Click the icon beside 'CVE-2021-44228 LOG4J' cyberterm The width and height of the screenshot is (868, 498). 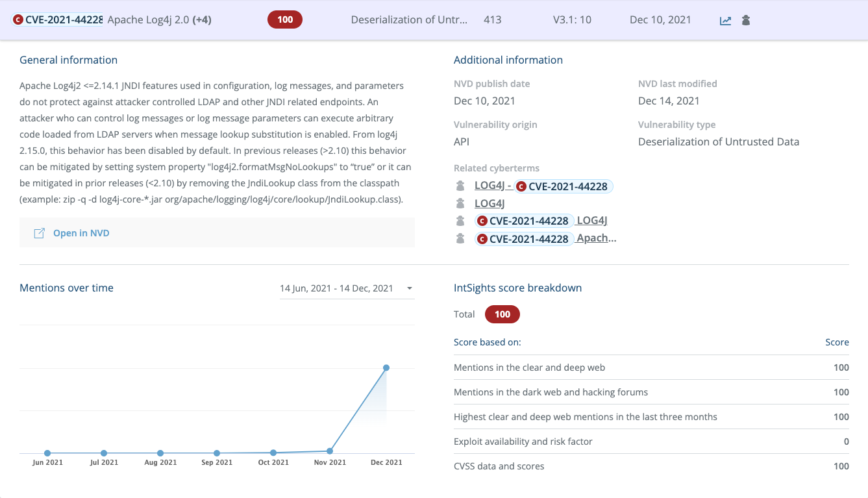(x=460, y=221)
